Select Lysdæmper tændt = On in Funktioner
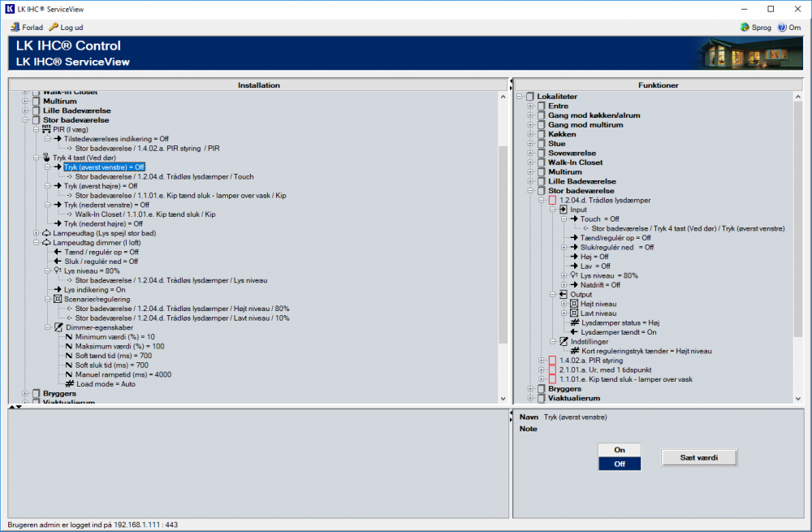 [x=618, y=332]
